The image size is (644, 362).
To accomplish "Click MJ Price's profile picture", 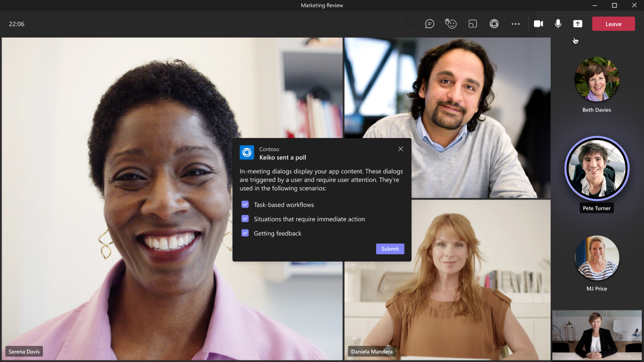I will click(597, 258).
